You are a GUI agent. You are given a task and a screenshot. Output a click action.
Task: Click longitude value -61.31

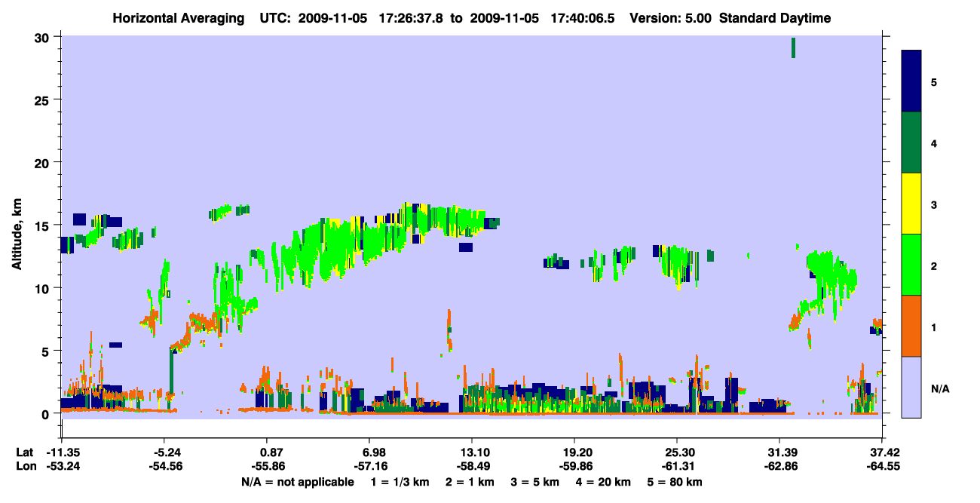pyautogui.click(x=677, y=466)
